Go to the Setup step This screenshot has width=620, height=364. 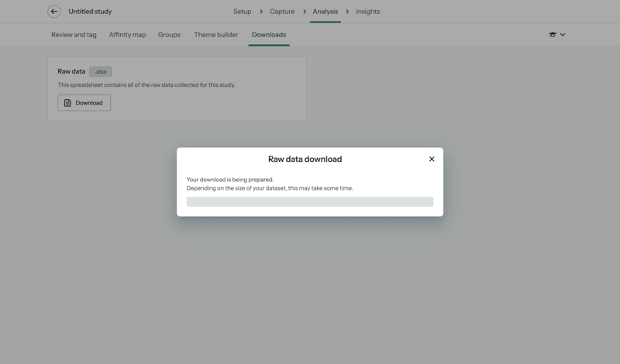point(242,12)
